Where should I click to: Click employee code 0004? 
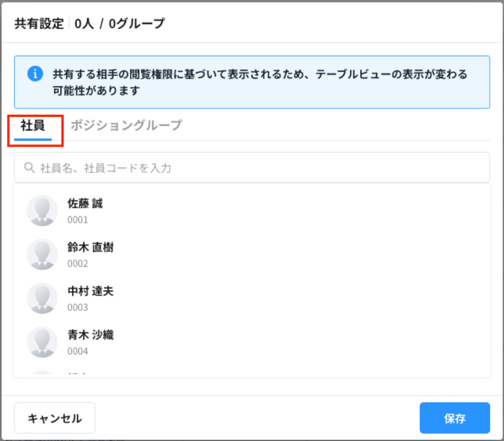click(77, 351)
